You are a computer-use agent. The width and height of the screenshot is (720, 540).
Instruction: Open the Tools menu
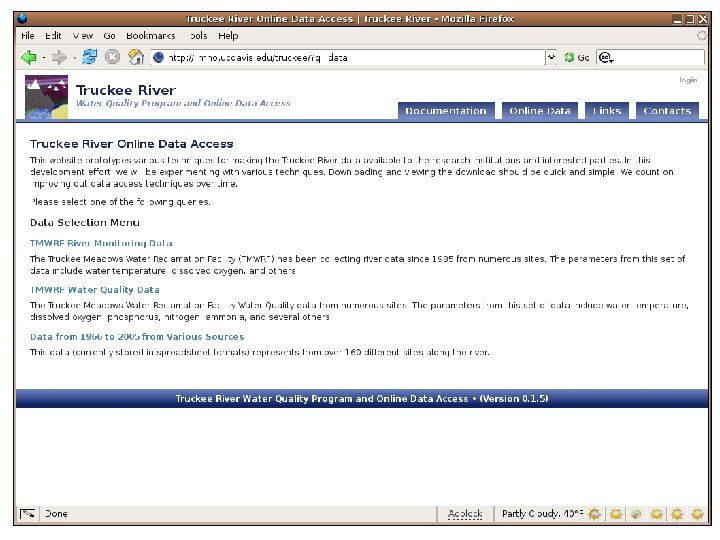click(x=197, y=35)
